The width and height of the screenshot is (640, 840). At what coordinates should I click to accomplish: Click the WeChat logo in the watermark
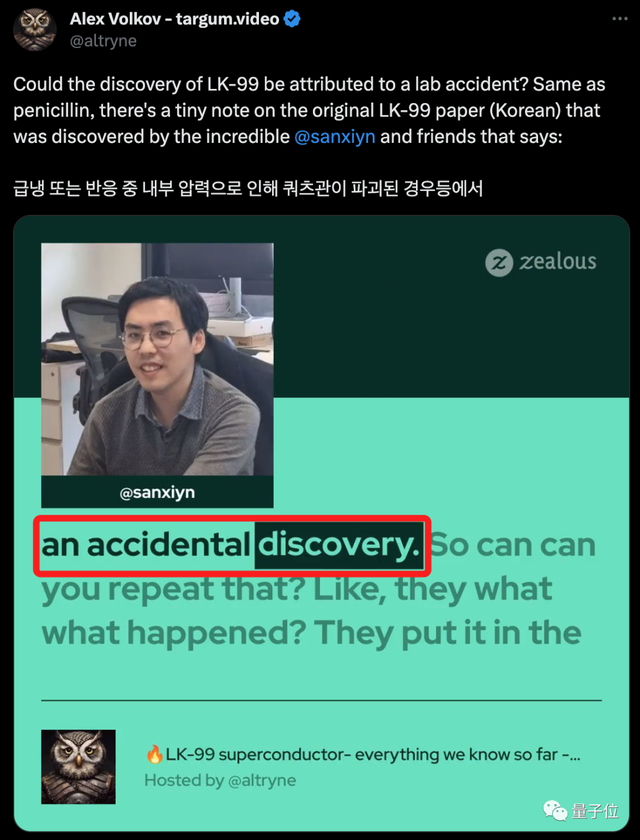point(555,811)
